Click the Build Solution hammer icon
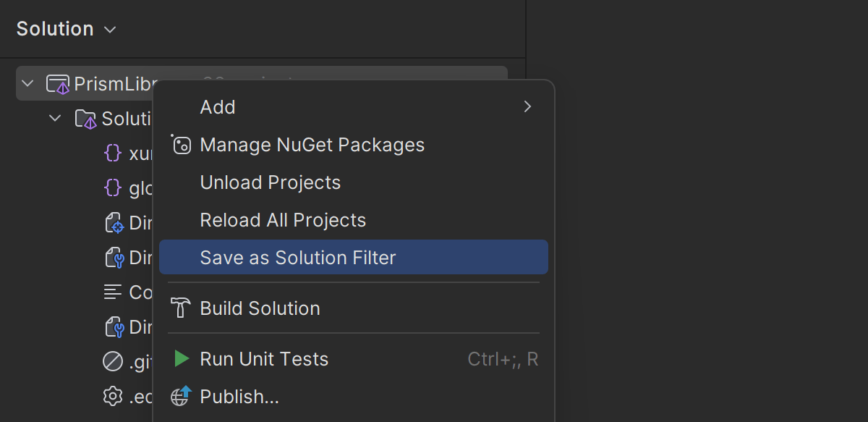The width and height of the screenshot is (868, 422). click(x=180, y=308)
